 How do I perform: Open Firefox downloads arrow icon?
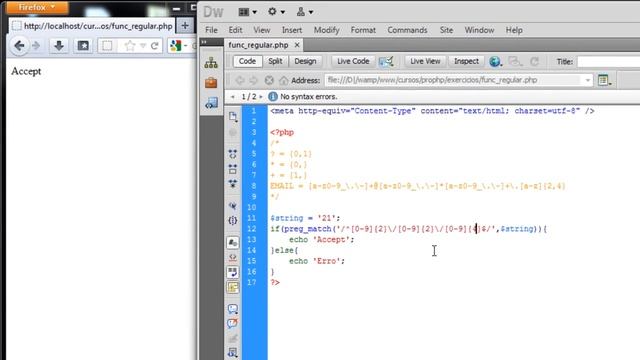tap(59, 46)
